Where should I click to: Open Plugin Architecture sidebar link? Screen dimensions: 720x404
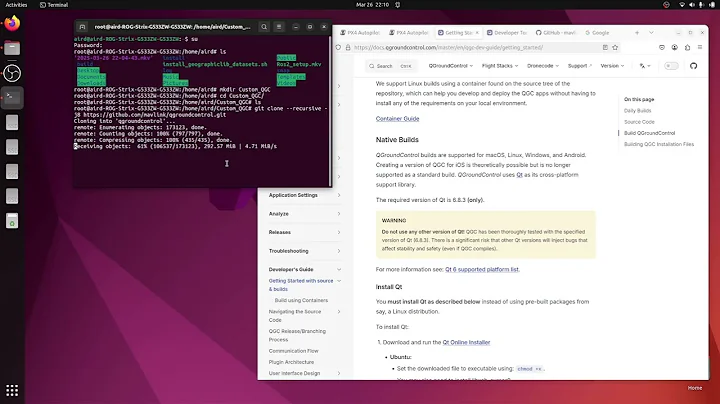click(291, 362)
